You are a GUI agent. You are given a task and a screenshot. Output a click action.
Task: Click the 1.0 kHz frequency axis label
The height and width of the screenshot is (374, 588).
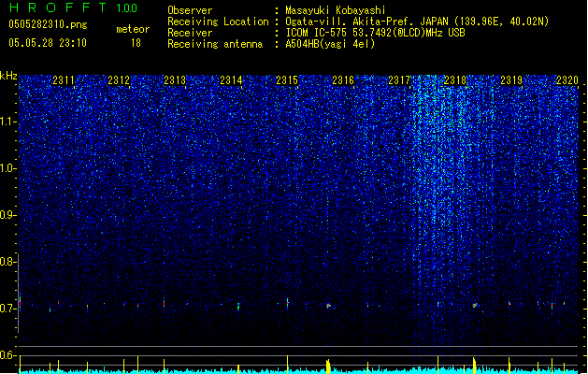pos(7,168)
